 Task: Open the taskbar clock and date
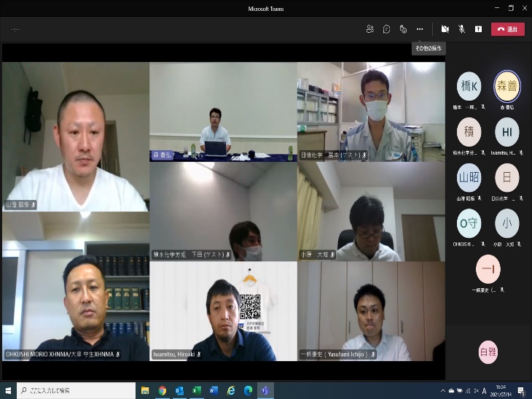(x=501, y=390)
